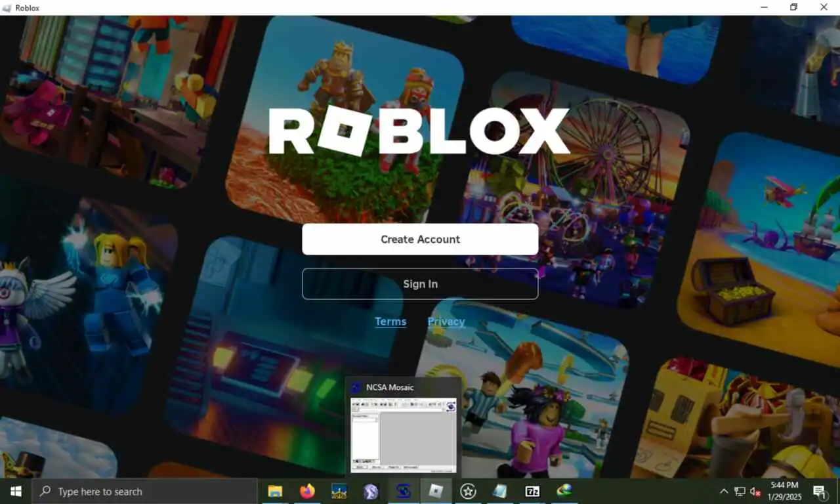Image resolution: width=840 pixels, height=504 pixels.
Task: Switch to NCSA Mosaic taskbar icon
Action: click(x=404, y=492)
